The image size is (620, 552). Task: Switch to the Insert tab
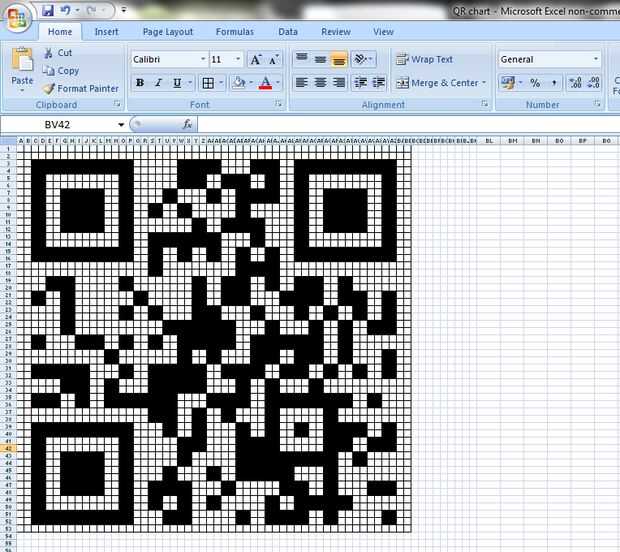click(106, 32)
